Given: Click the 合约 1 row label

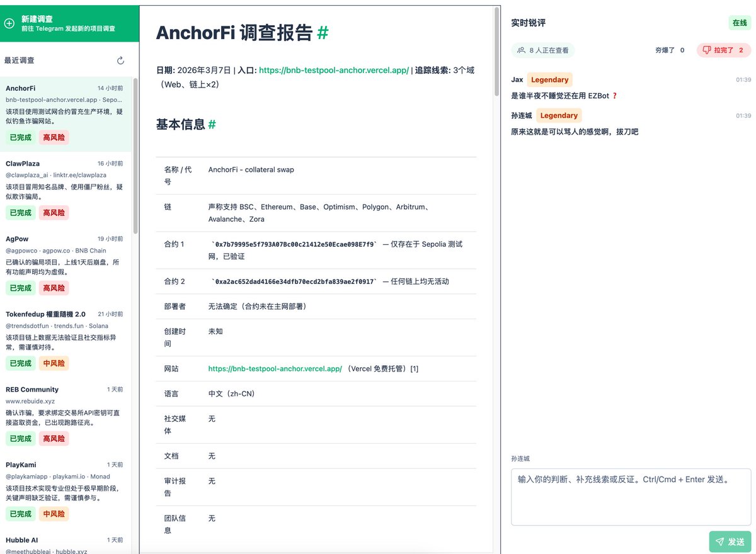Looking at the screenshot, I should [174, 244].
